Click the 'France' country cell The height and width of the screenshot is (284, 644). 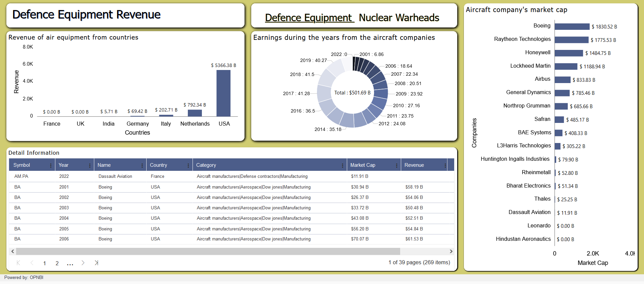[x=157, y=176]
